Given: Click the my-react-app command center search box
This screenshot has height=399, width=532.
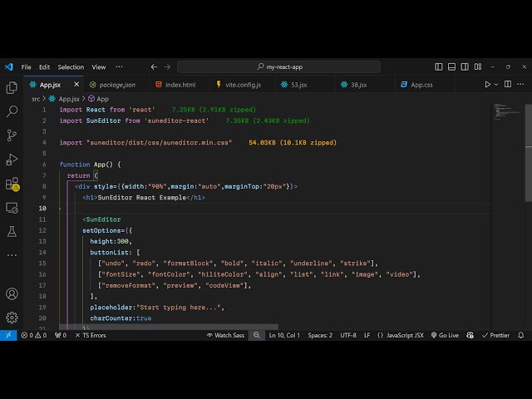Looking at the screenshot, I should 278,66.
